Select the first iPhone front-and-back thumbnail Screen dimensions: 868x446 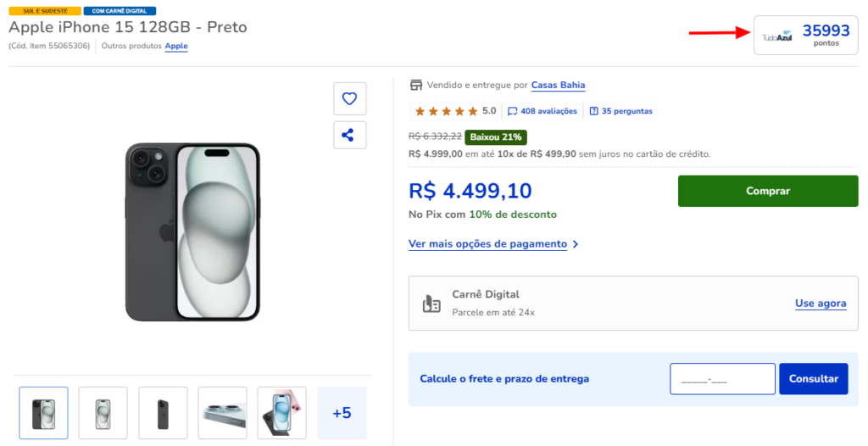(x=44, y=413)
